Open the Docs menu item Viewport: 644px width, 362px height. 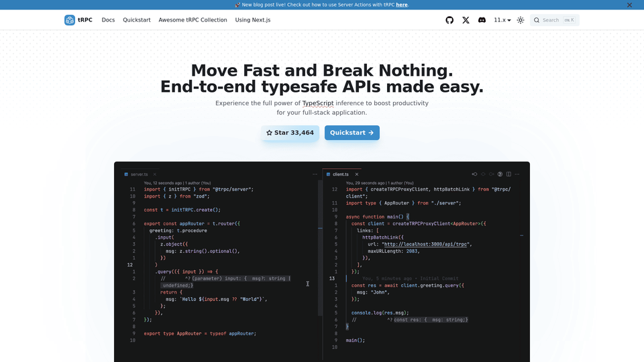click(x=108, y=19)
